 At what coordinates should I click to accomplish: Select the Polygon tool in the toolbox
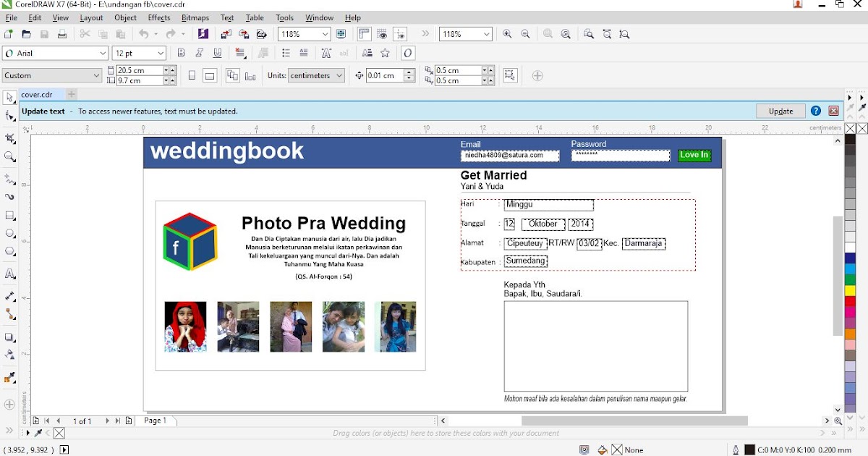10,252
